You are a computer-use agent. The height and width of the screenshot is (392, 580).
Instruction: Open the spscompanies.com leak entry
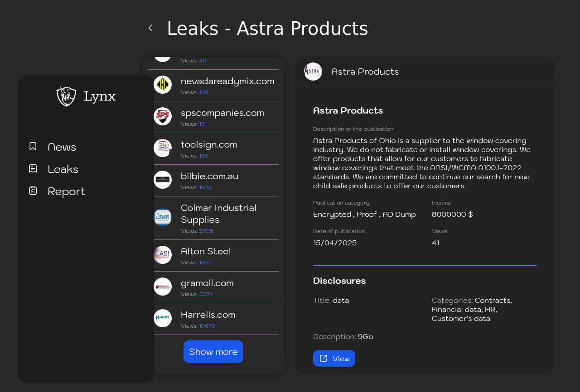click(x=213, y=117)
